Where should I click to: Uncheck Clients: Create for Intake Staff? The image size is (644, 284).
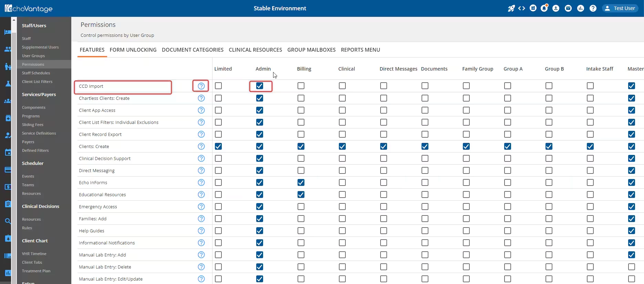[x=590, y=146]
